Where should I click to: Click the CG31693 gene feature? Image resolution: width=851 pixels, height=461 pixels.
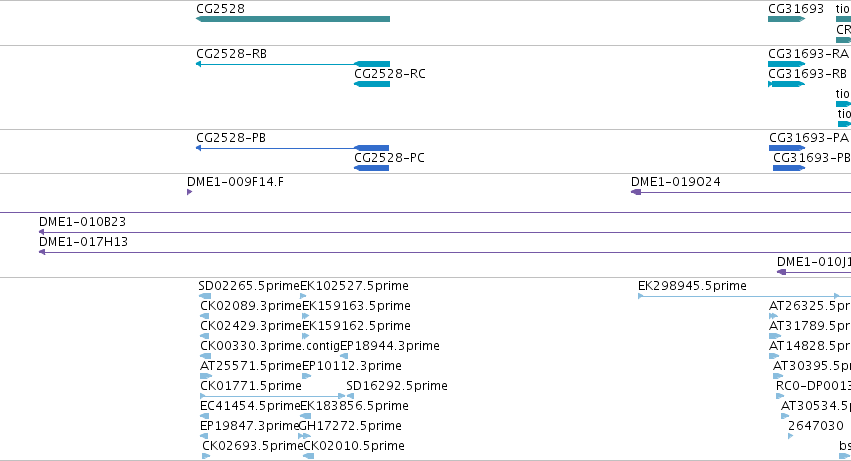pos(786,19)
